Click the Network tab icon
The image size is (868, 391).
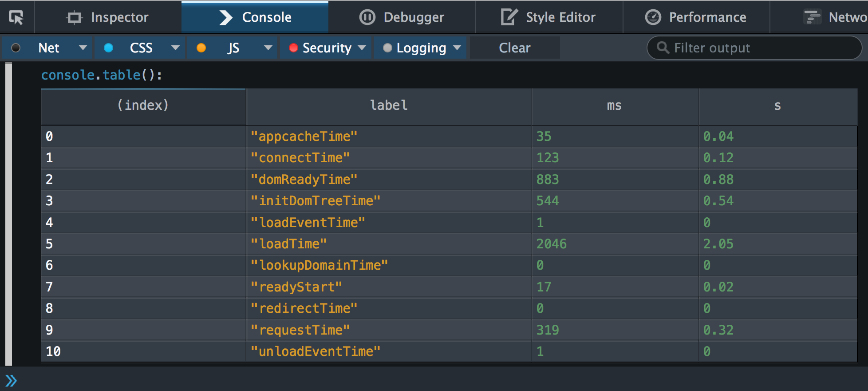812,17
